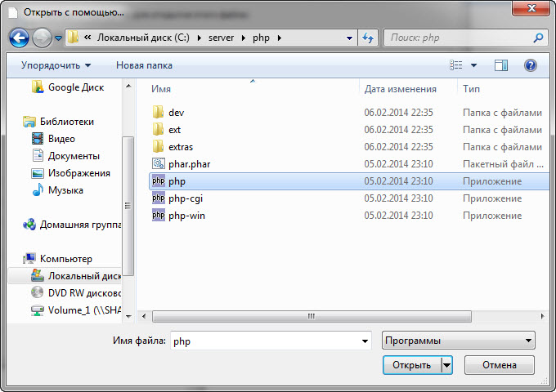Viewport: 556px width, 392px height.
Task: Click the Back navigation arrow button
Action: (20, 38)
